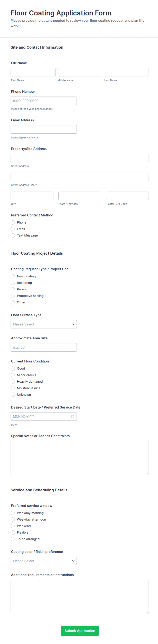Image resolution: width=158 pixels, height=644 pixels.
Task: Select the Recoating project goal
Action: 13,283
